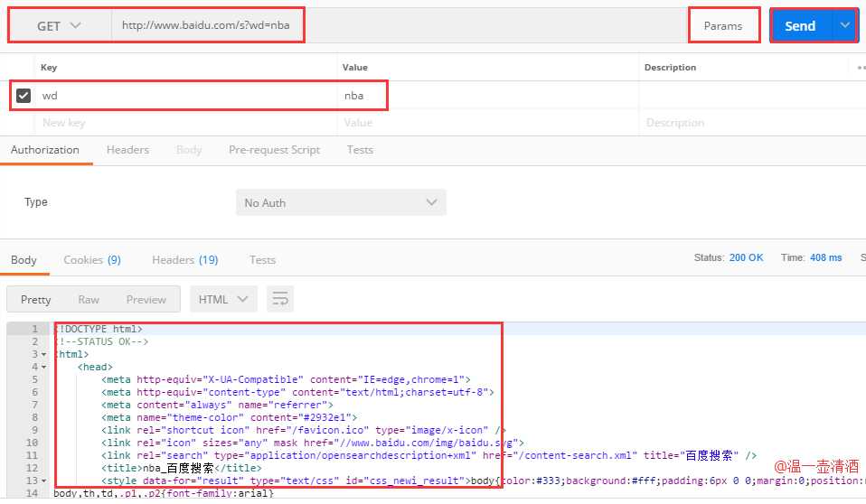
Task: Select the Raw view mode
Action: [89, 300]
